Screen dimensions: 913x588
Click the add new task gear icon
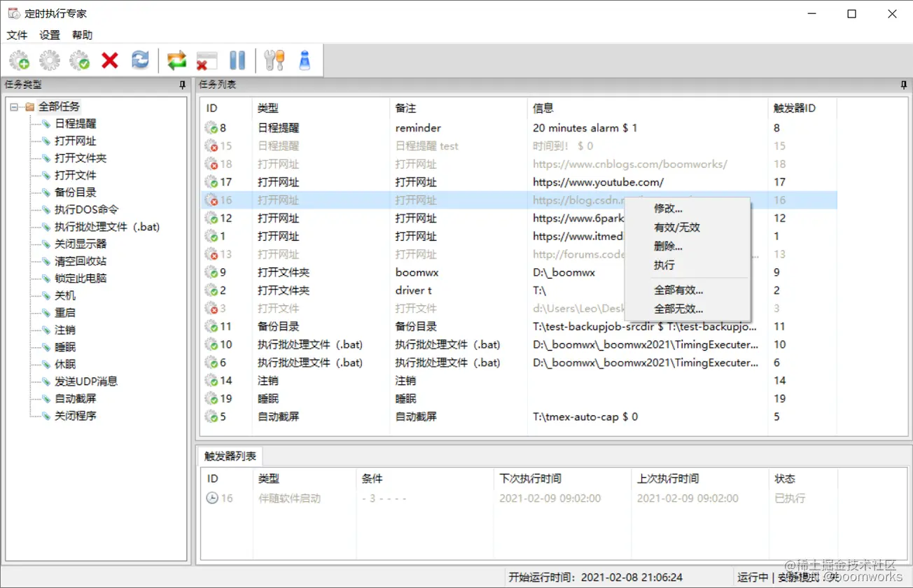(x=19, y=61)
